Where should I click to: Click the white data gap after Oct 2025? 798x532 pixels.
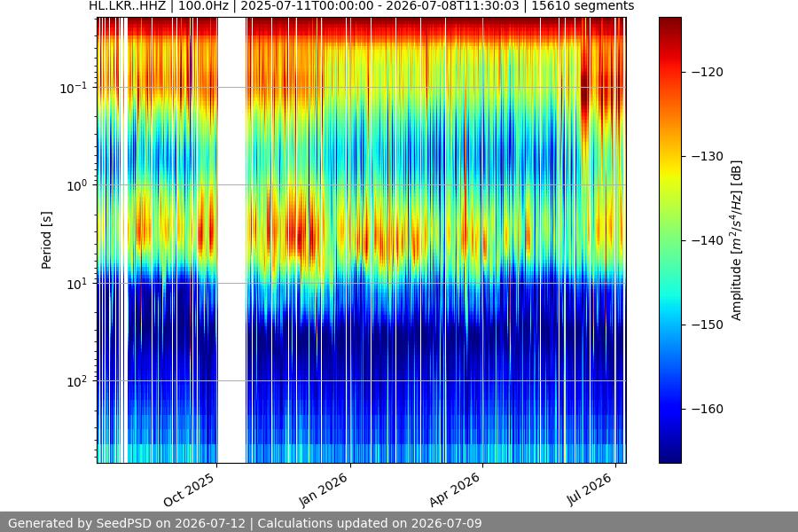232,240
